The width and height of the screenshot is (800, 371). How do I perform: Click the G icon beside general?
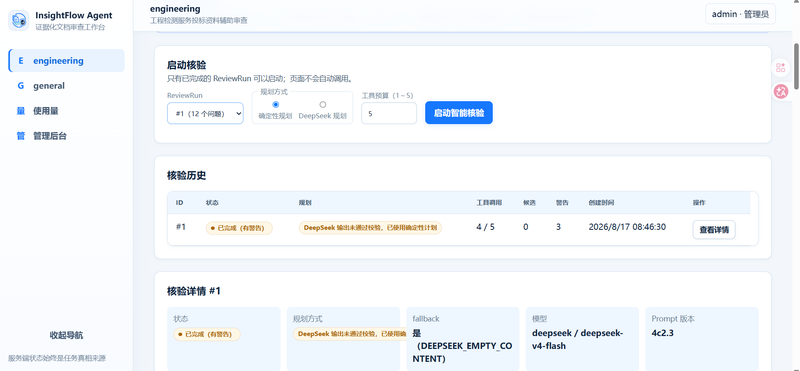click(x=21, y=86)
